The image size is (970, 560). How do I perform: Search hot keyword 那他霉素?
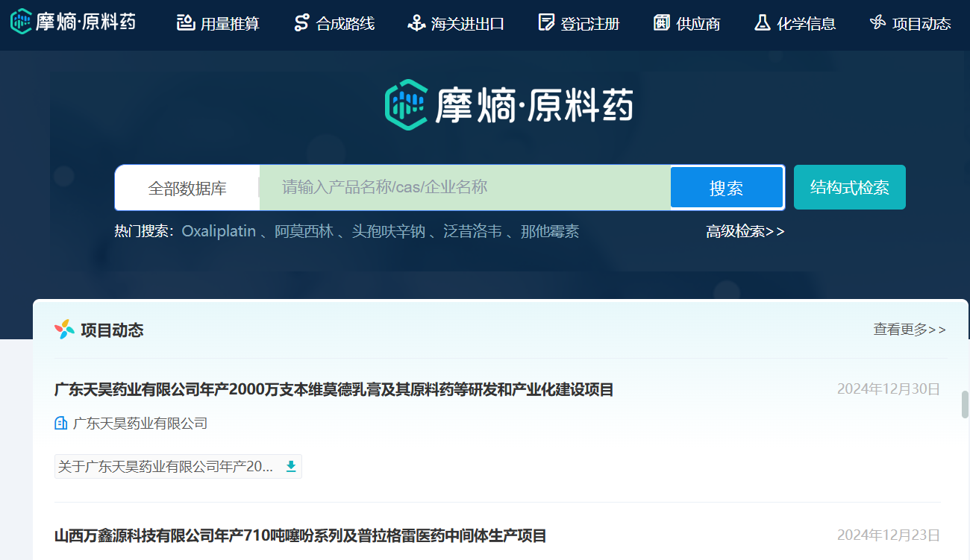[550, 231]
